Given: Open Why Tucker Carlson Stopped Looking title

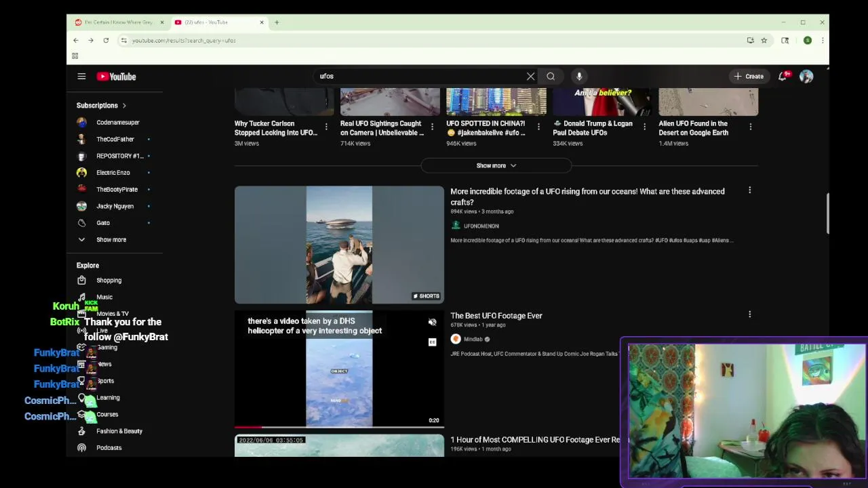Looking at the screenshot, I should coord(276,128).
